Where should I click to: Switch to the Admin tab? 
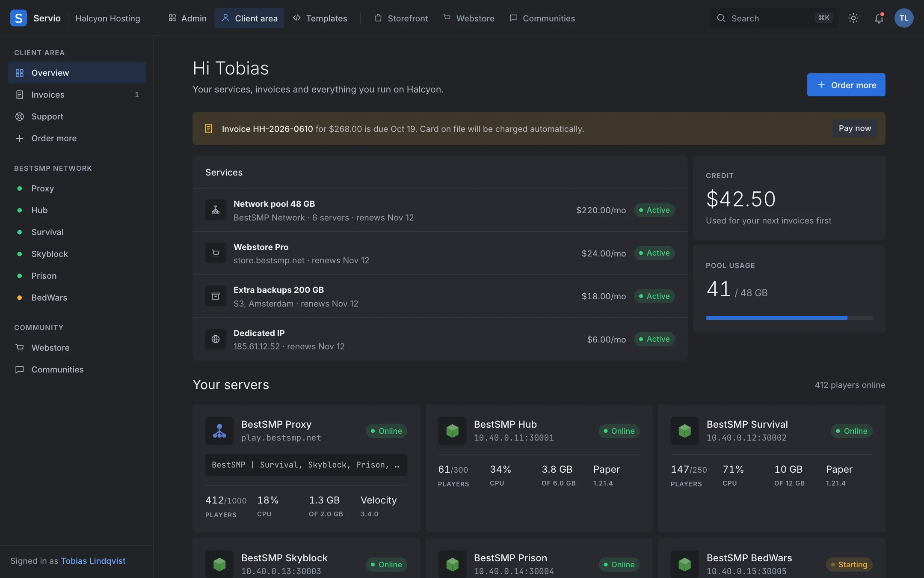187,18
